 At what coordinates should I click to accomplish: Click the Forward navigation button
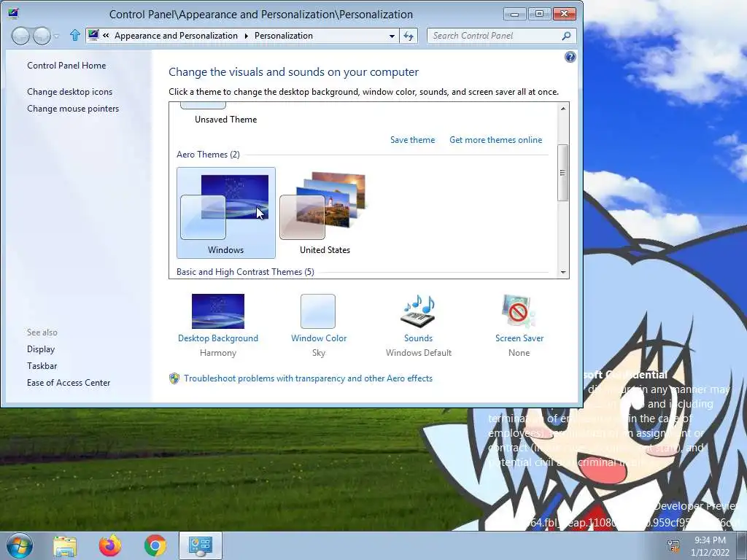(42, 36)
